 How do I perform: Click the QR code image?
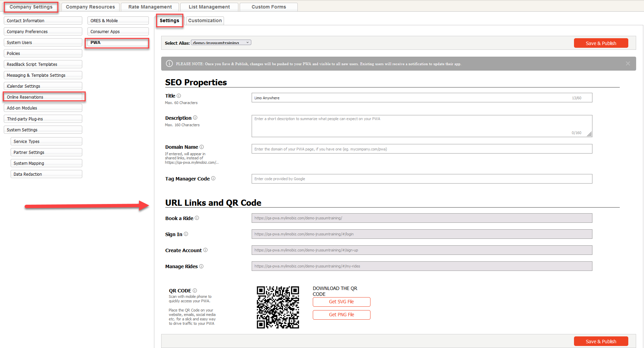pos(278,307)
